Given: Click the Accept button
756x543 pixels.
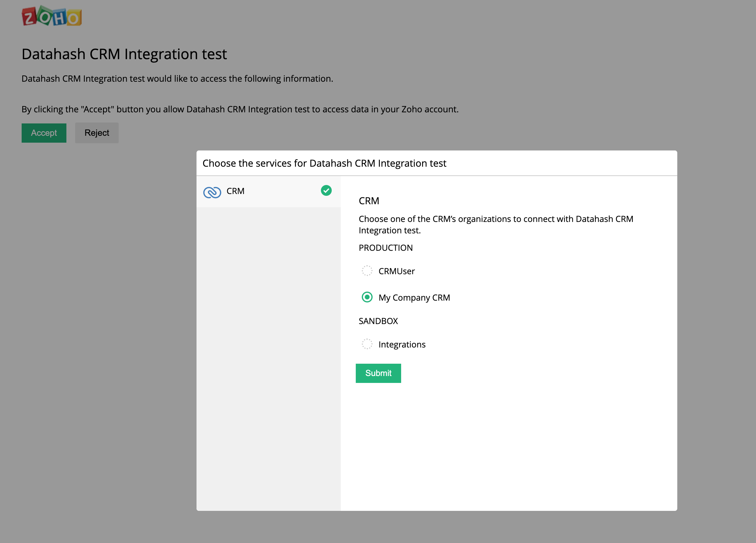Looking at the screenshot, I should click(x=44, y=133).
